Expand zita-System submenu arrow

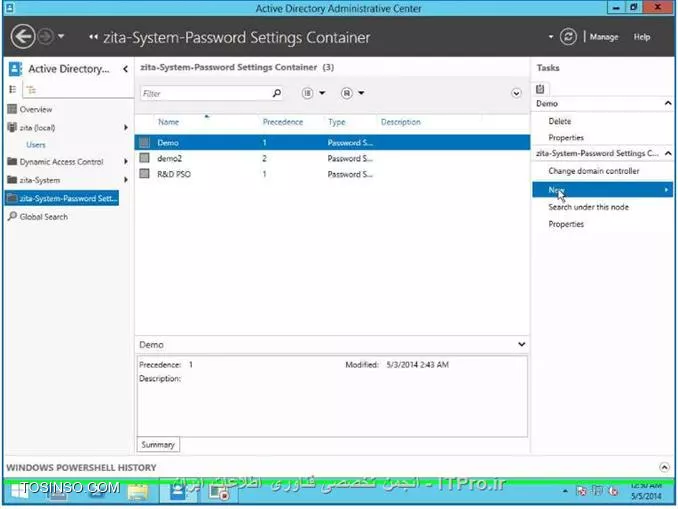(x=126, y=179)
